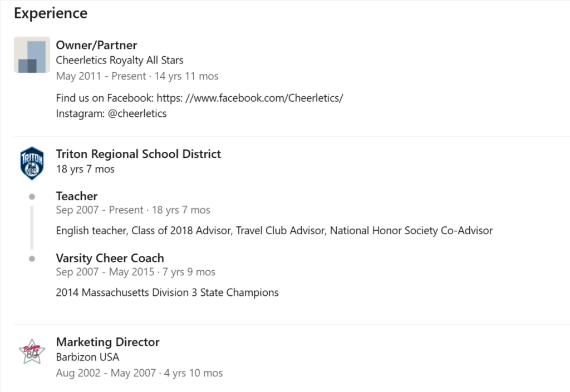
Task: Open the Cheerletics Royalty All Stars company name
Action: [120, 60]
